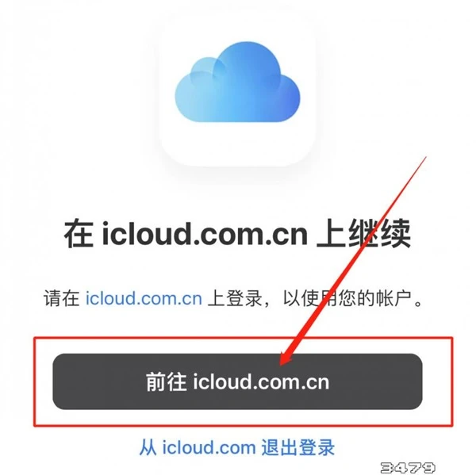
Task: Click the blue iCloud cloud icon
Action: pyautogui.click(x=237, y=82)
